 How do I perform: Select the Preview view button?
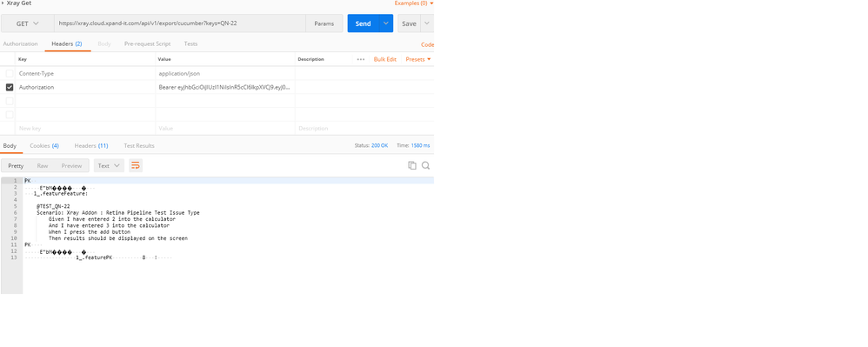(x=71, y=165)
